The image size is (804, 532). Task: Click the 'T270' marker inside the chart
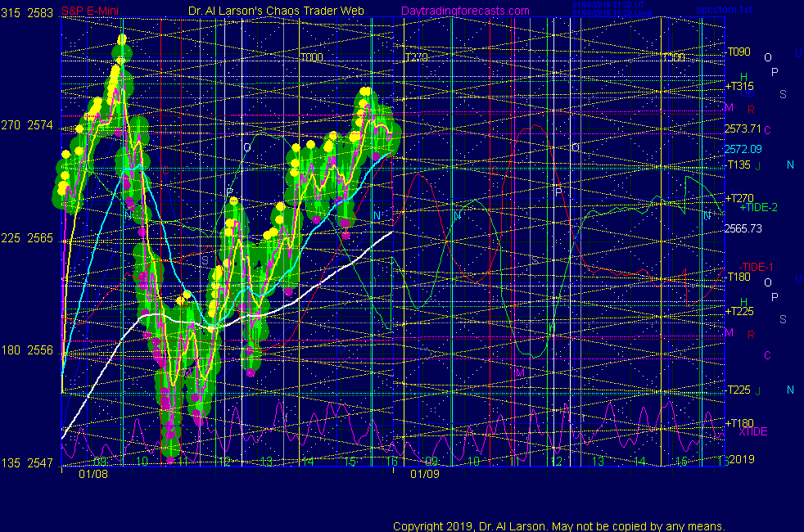[417, 57]
